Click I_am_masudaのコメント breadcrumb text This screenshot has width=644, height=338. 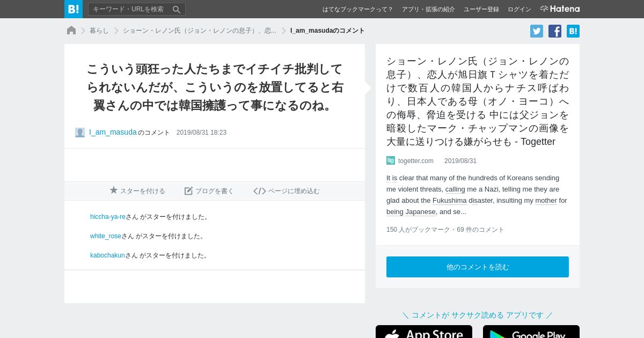[327, 31]
